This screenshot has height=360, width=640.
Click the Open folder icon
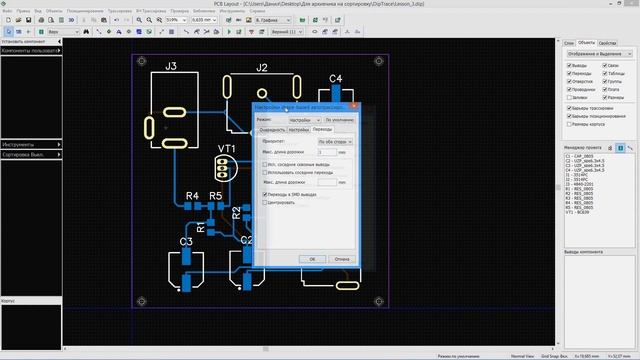coord(18,20)
